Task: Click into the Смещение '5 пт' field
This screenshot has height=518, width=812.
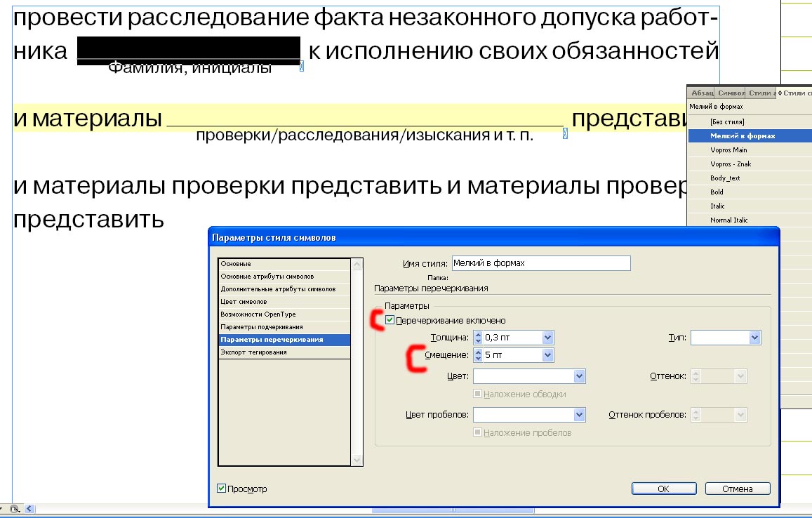Action: pyautogui.click(x=512, y=355)
